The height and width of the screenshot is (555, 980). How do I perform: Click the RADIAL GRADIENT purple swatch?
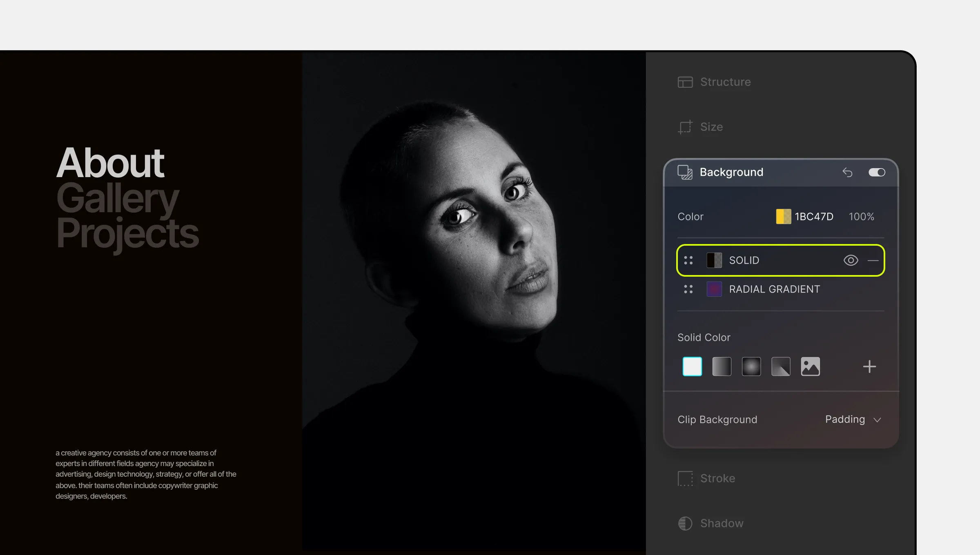pyautogui.click(x=714, y=289)
